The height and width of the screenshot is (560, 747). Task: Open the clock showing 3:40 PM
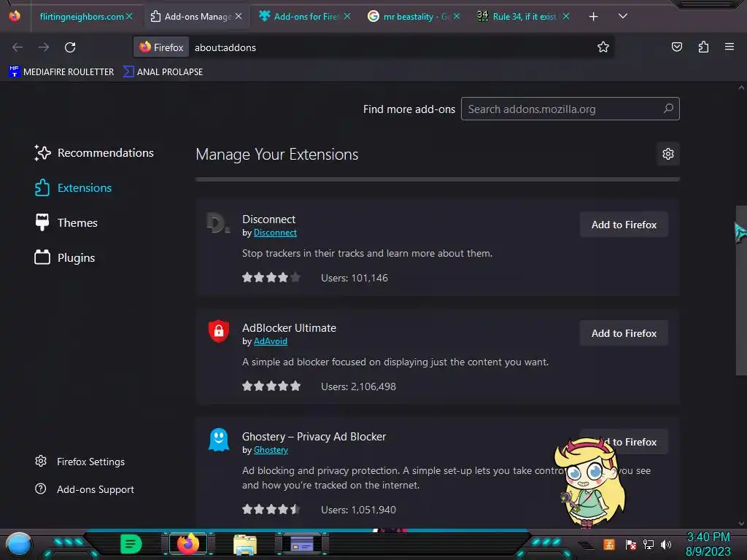click(708, 544)
